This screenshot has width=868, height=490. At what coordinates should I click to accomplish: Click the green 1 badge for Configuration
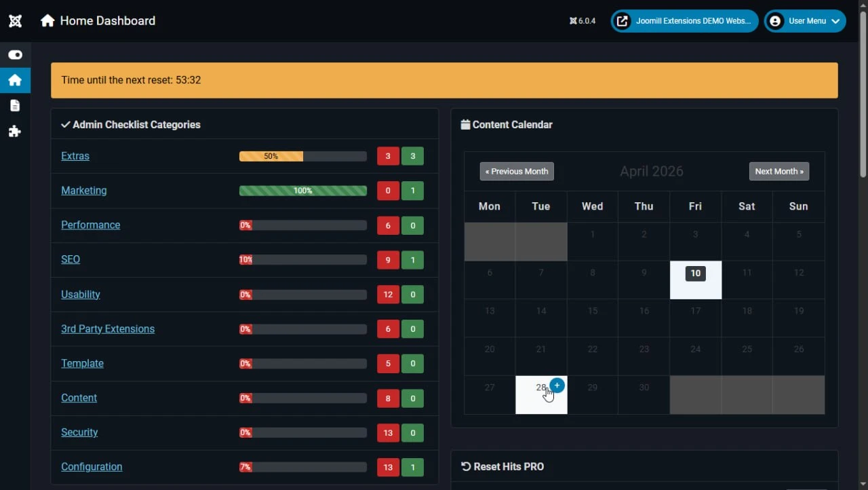point(412,467)
